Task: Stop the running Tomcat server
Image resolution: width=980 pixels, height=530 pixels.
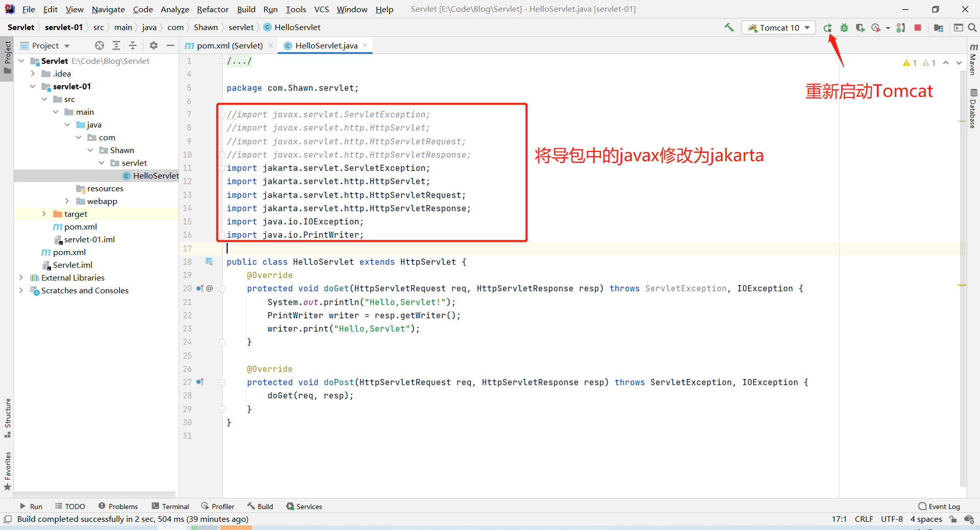Action: pos(918,28)
